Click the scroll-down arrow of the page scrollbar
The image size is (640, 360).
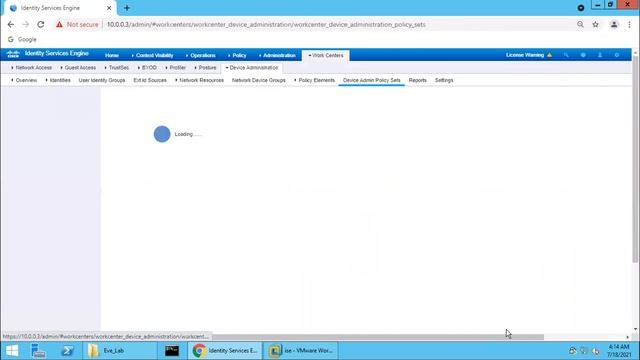pyautogui.click(x=635, y=329)
